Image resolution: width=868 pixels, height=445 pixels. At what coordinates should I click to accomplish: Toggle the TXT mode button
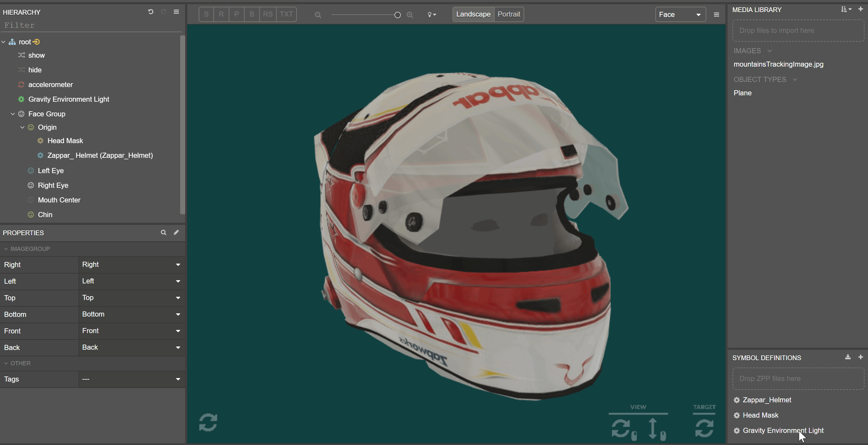pos(286,14)
